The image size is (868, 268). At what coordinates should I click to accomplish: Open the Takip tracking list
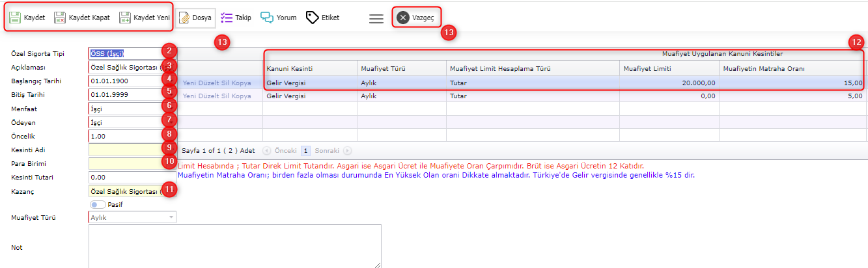coord(236,18)
